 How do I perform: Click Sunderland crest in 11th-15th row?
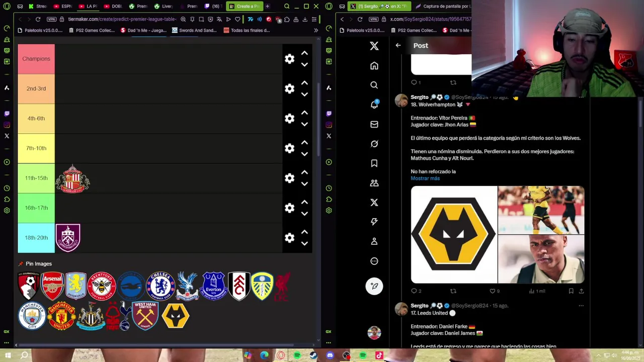click(72, 178)
